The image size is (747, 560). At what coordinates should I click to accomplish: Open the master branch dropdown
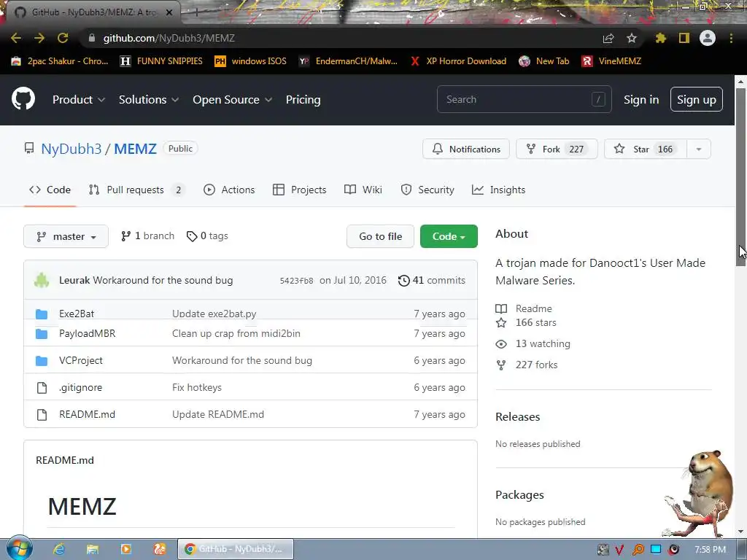click(x=66, y=236)
